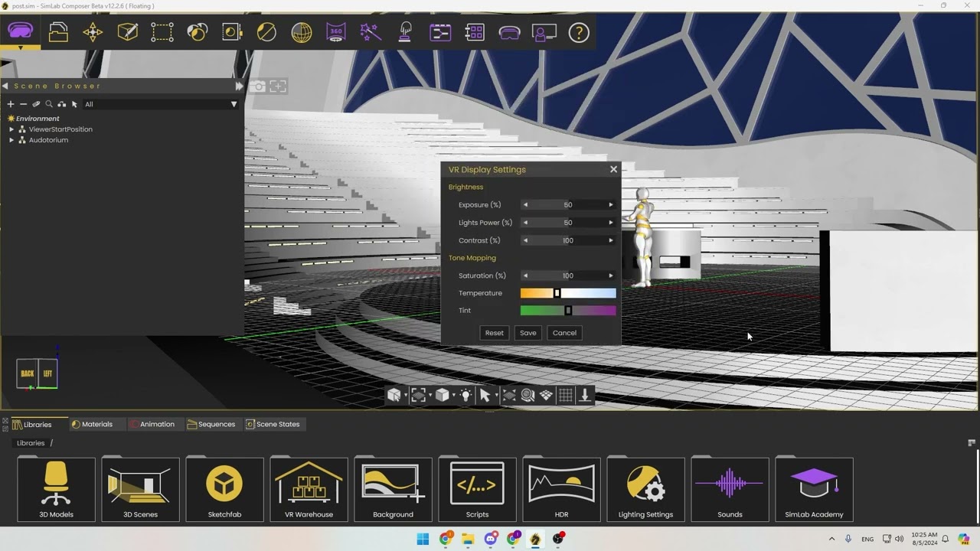Click the 360 panorama toolbar icon
The width and height of the screenshot is (980, 551).
click(x=336, y=32)
